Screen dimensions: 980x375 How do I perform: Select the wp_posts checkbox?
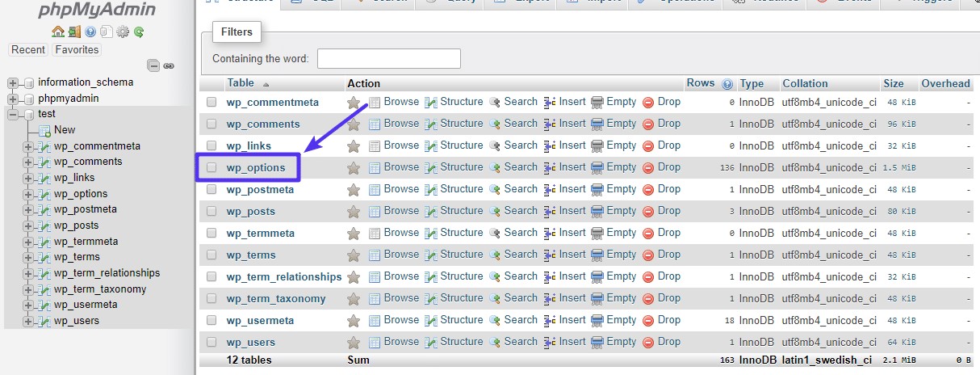(x=211, y=212)
